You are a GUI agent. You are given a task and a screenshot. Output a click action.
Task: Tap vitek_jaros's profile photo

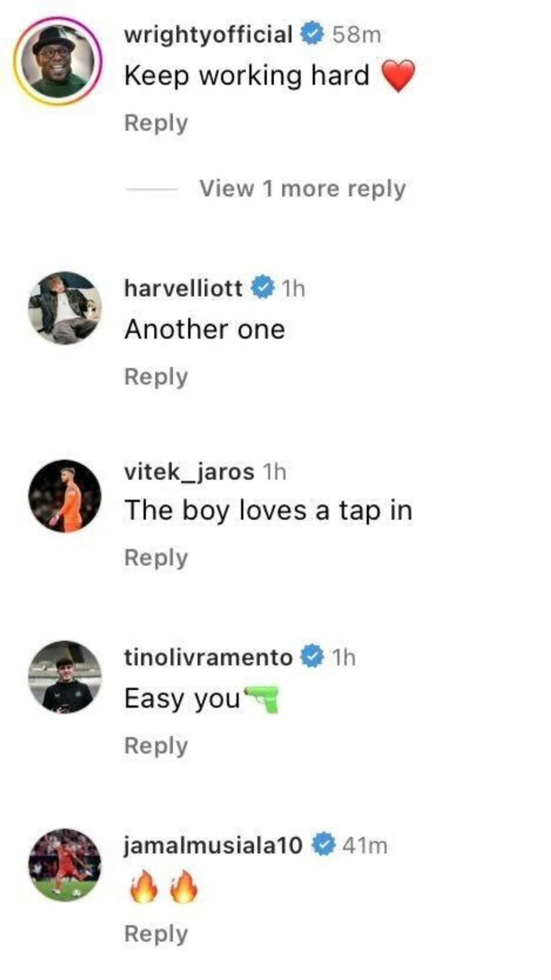[65, 496]
